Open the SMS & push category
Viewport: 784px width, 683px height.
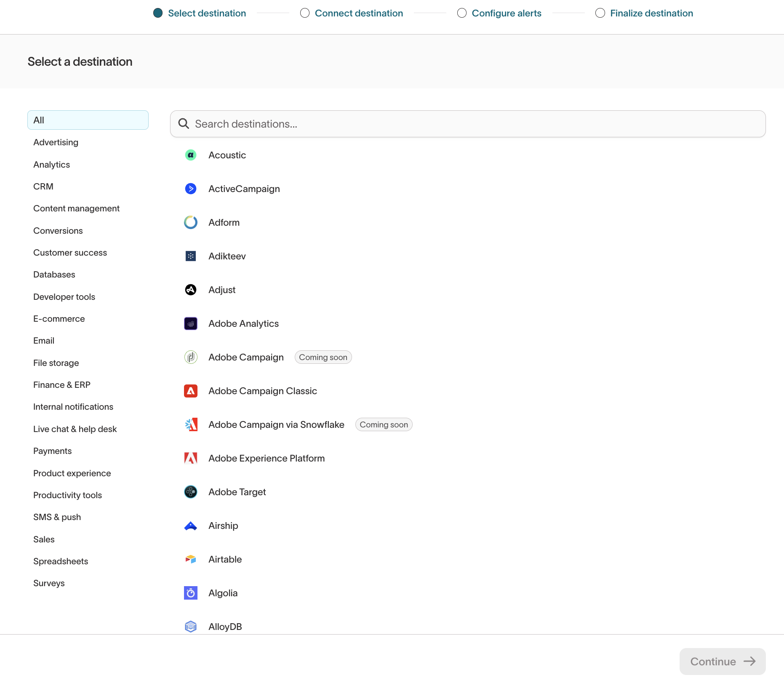point(57,517)
